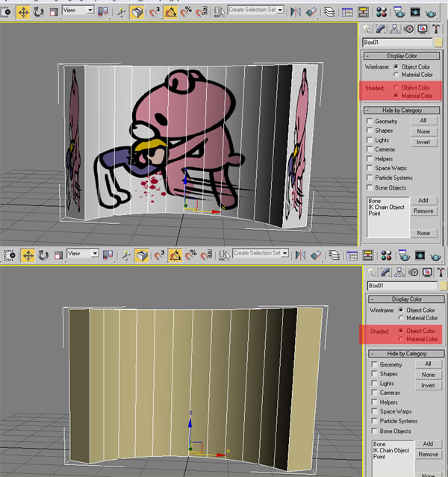
Task: Select the Move tool above the beige-box viewport
Action: 28,255
